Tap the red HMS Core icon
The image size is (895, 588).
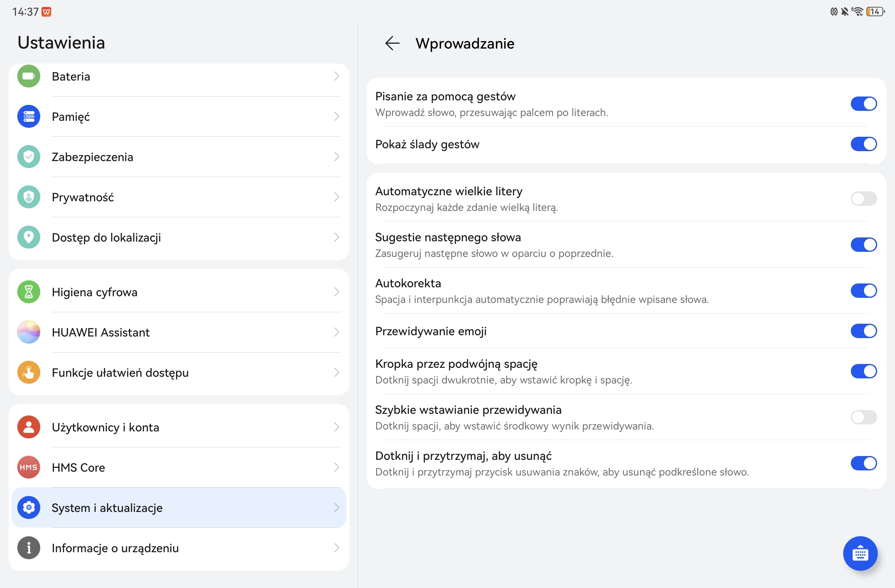tap(28, 467)
